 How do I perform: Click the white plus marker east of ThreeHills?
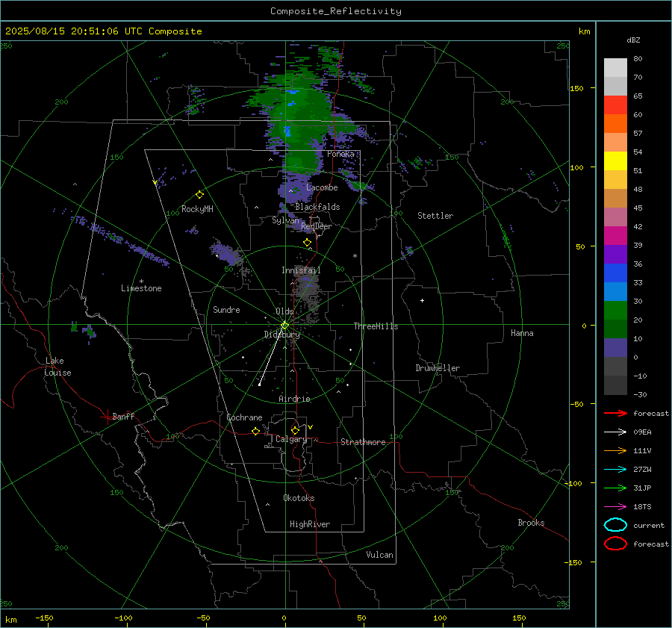click(422, 300)
